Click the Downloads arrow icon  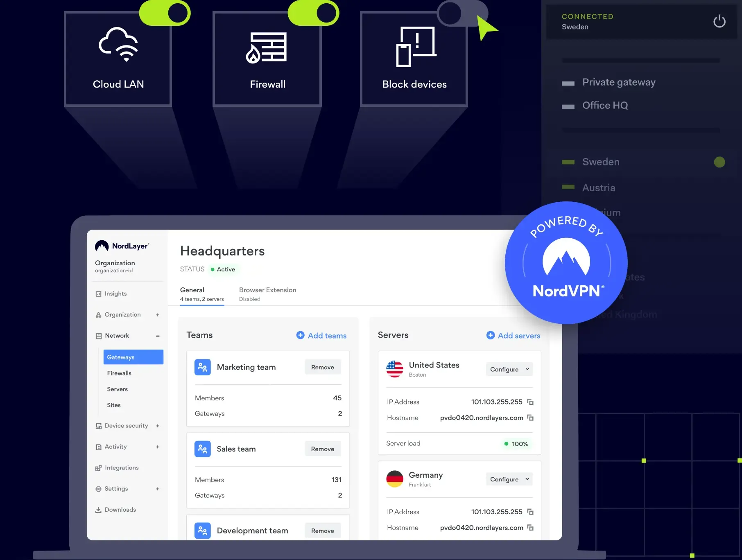[98, 510]
